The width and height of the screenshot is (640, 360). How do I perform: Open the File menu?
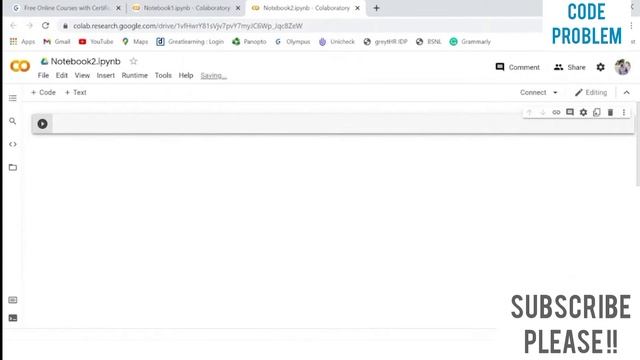tap(43, 75)
